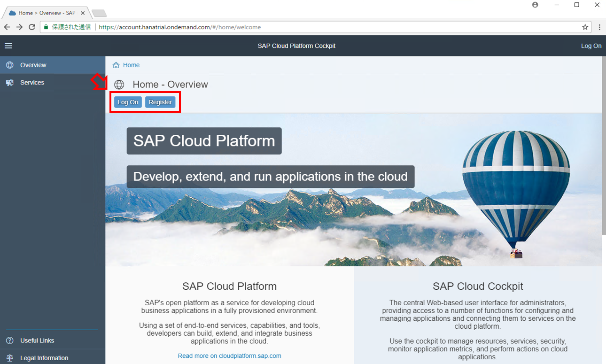
Task: Click the SAP Cloud Platform Cockpit title
Action: tap(296, 46)
